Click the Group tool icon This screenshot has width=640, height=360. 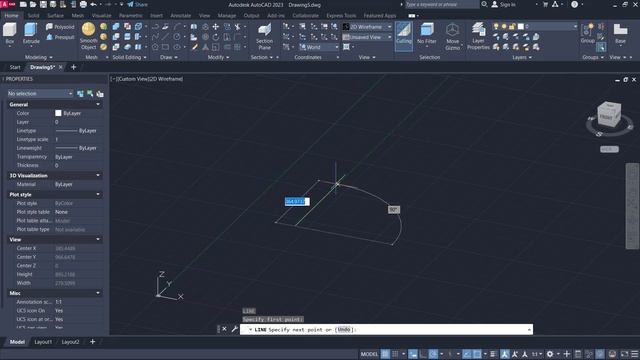tap(588, 33)
